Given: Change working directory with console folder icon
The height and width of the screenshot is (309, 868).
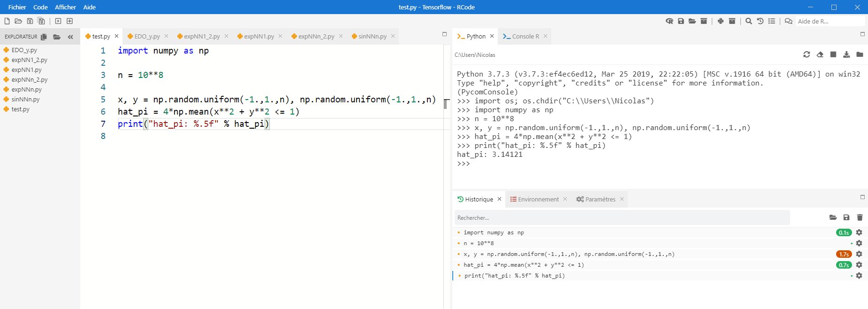Looking at the screenshot, I should [x=860, y=54].
